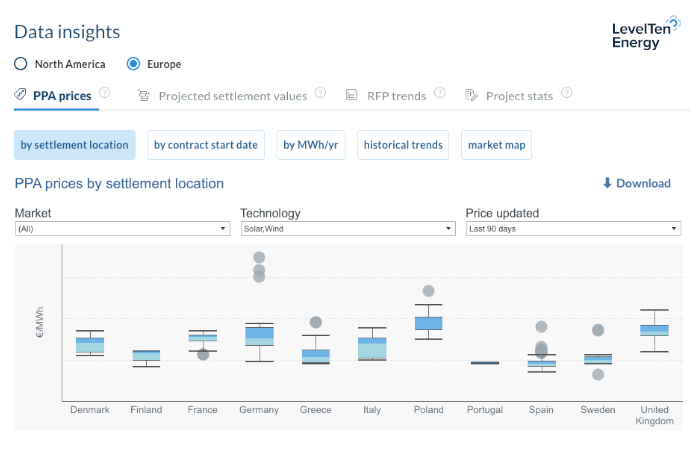Screen dimensions: 700x450
Task: Show the market map view
Action: (496, 145)
